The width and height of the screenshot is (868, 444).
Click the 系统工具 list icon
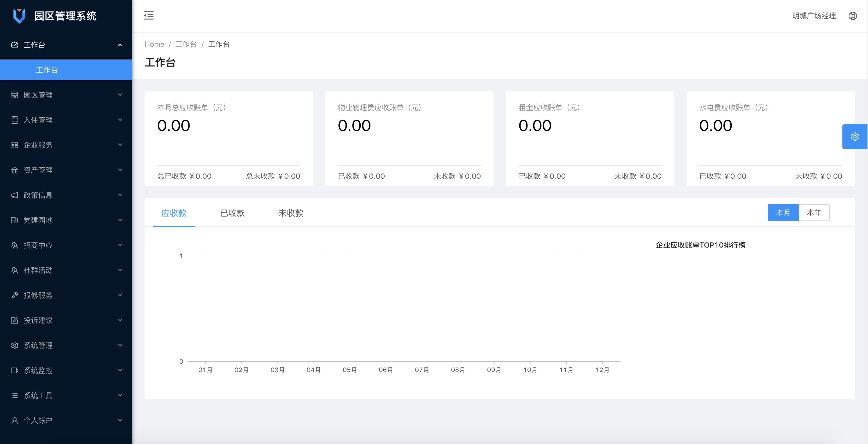(x=14, y=395)
